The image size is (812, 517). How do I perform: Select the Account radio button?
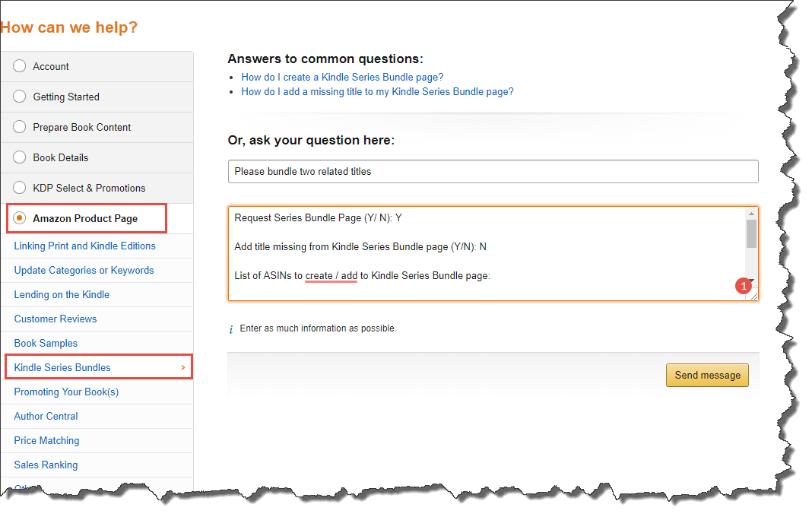[19, 66]
